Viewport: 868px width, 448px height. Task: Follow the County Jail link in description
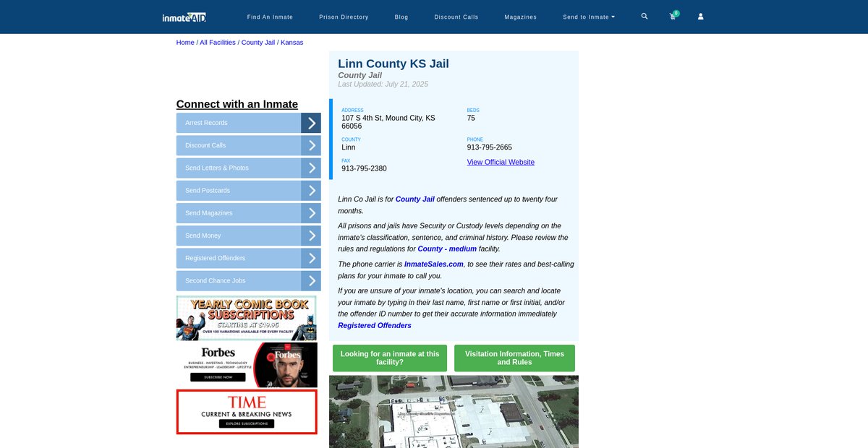pos(415,199)
